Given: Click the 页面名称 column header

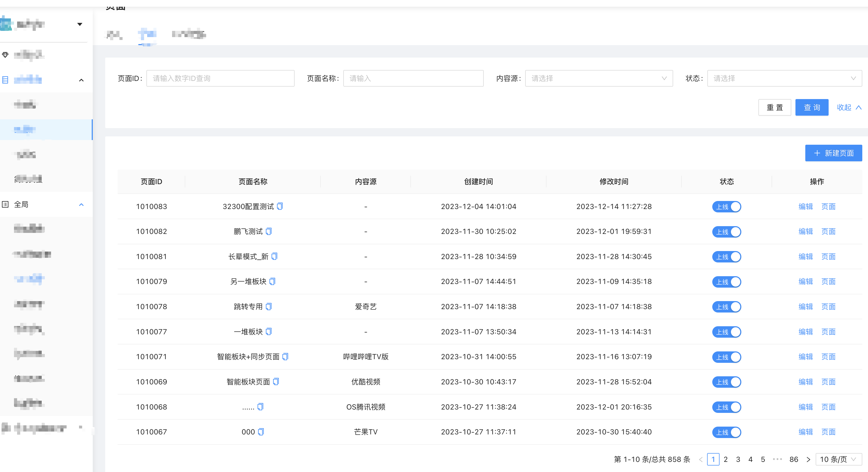Looking at the screenshot, I should coord(253,182).
